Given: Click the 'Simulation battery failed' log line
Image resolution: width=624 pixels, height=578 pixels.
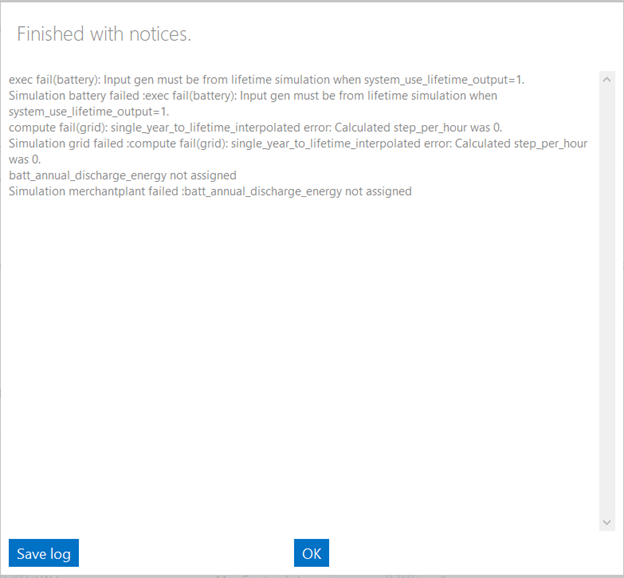Looking at the screenshot, I should pyautogui.click(x=252, y=95).
